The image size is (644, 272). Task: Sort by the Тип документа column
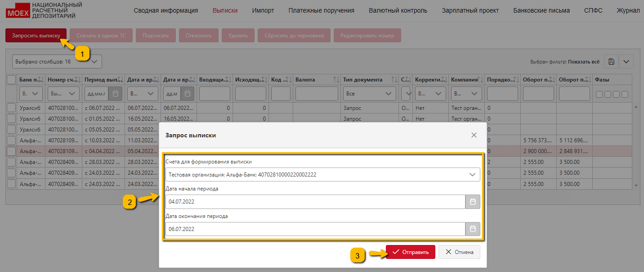point(394,80)
